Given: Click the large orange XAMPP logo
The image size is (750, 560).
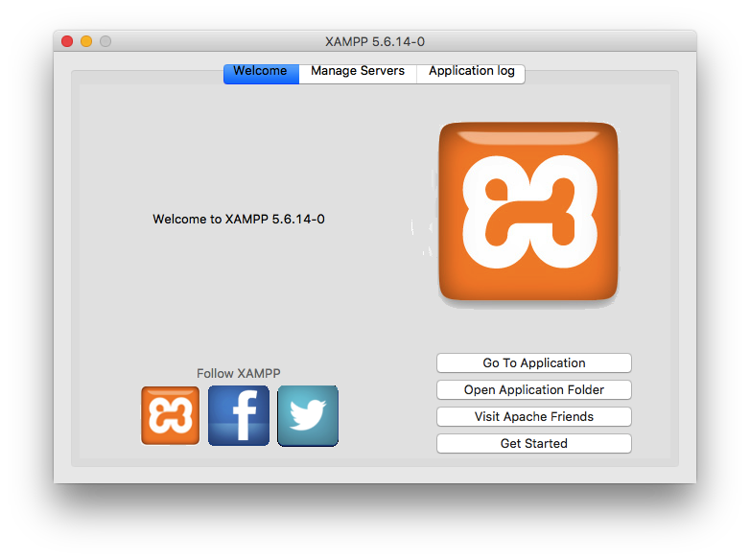Looking at the screenshot, I should [528, 211].
